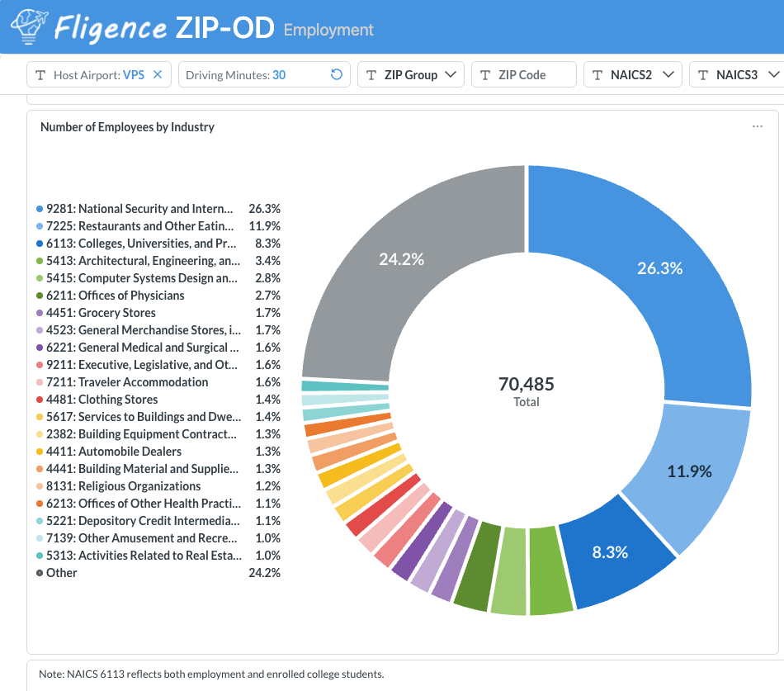The height and width of the screenshot is (691, 784).
Task: Click legend dot for 6221 General Medical
Action: pos(40,348)
